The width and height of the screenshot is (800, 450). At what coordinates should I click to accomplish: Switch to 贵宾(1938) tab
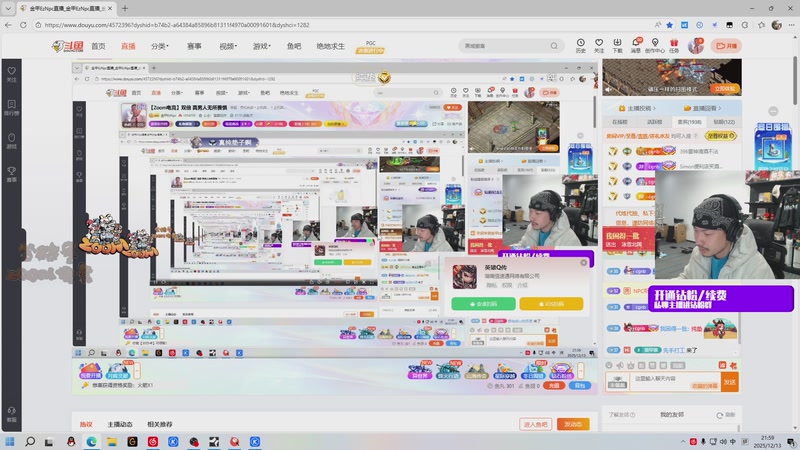[x=689, y=122]
